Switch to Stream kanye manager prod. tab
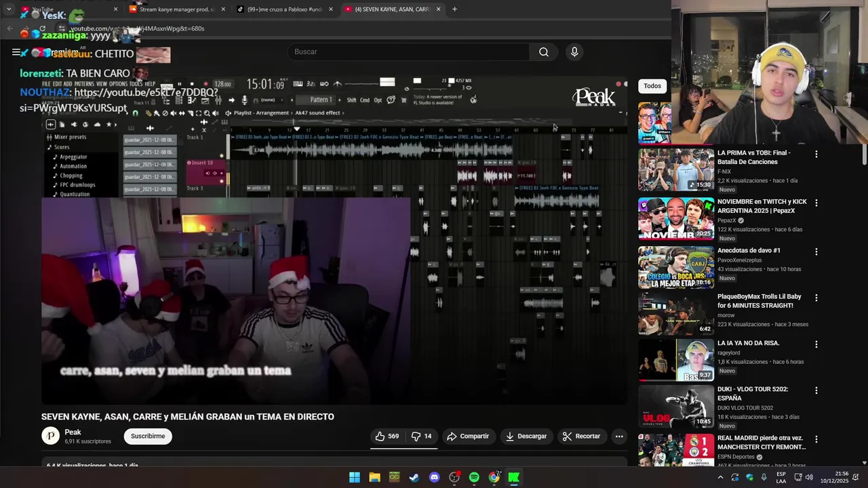 [x=177, y=9]
